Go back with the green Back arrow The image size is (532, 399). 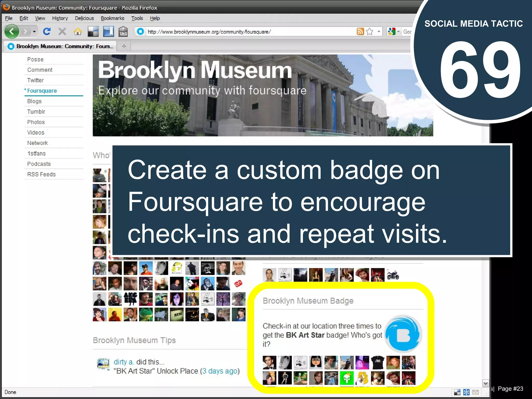pos(12,31)
